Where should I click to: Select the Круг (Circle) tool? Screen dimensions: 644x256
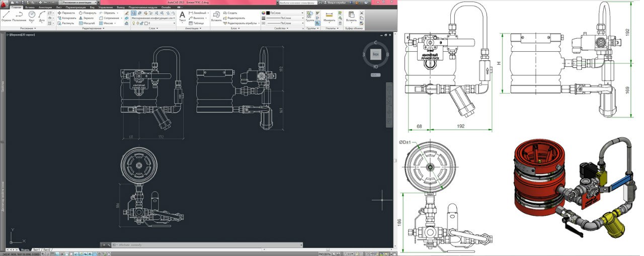(x=32, y=16)
